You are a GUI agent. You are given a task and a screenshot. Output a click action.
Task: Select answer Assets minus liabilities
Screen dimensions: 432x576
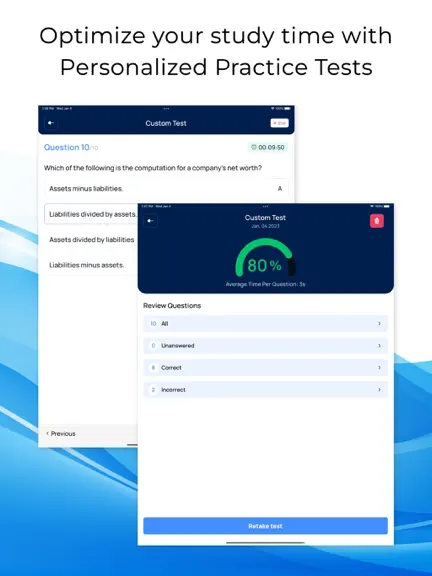(x=166, y=188)
